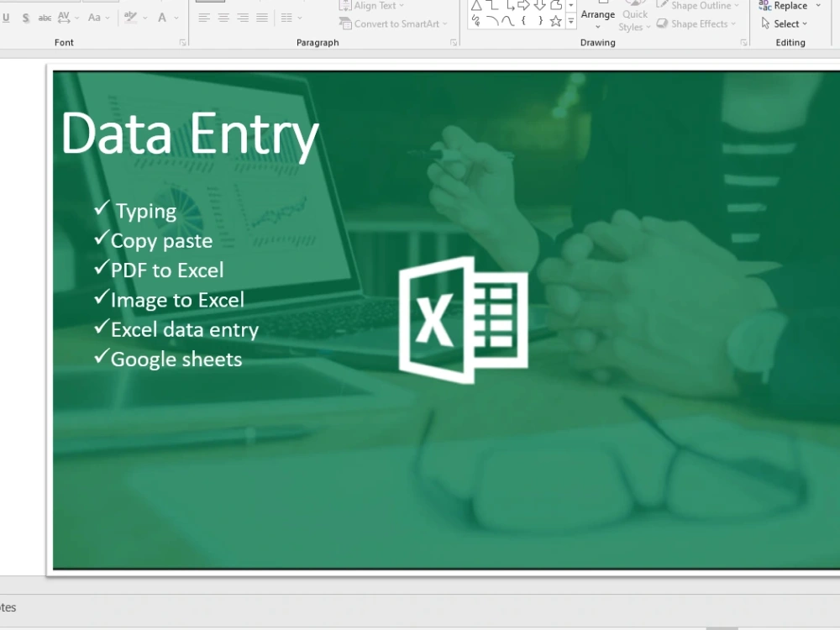Select the left brace shape
840x630 pixels.
[524, 22]
